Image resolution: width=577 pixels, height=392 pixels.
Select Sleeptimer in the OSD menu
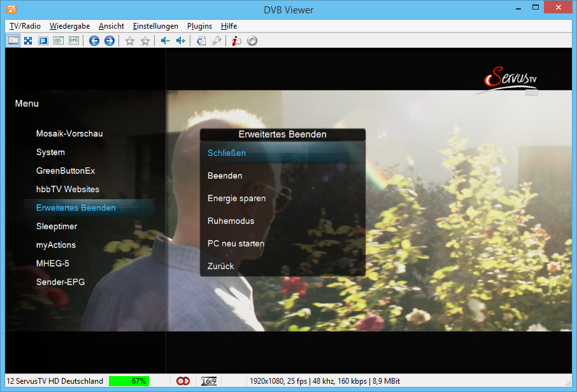[x=57, y=226]
